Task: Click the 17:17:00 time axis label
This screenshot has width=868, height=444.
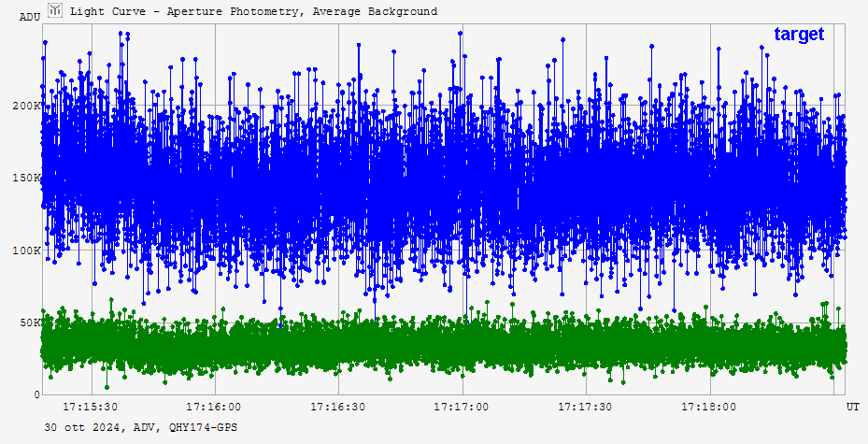Action: (x=462, y=407)
